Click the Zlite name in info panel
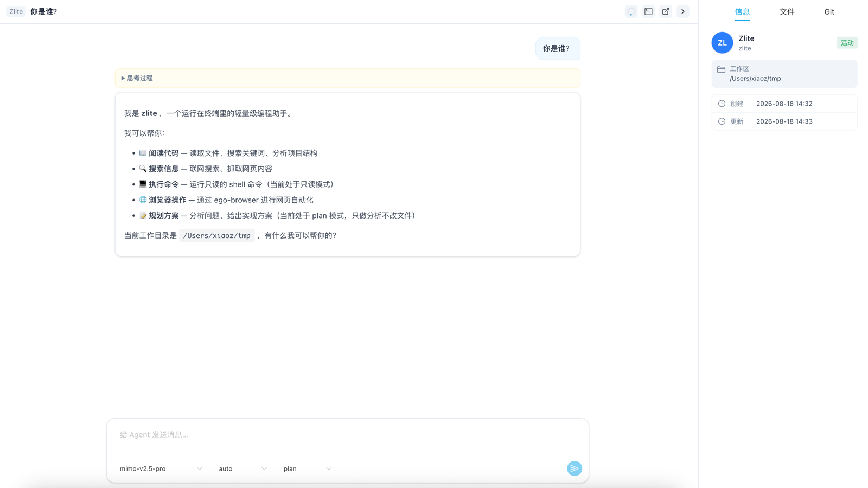 (x=746, y=38)
